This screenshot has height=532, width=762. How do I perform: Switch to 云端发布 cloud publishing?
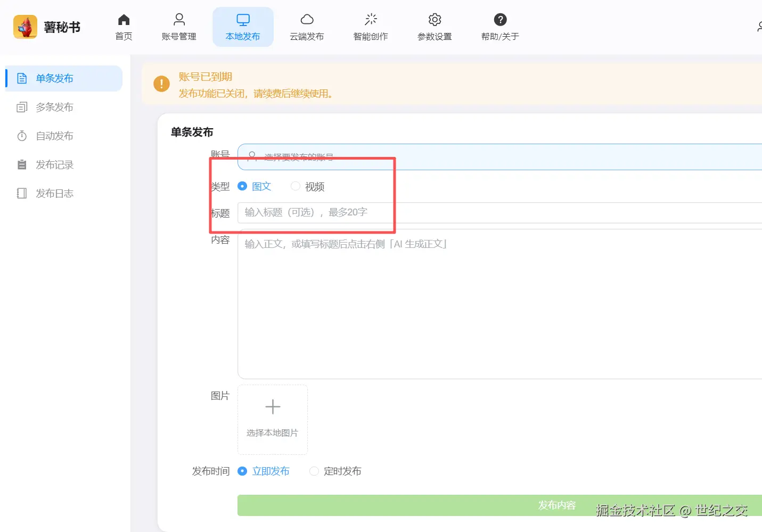coord(307,26)
